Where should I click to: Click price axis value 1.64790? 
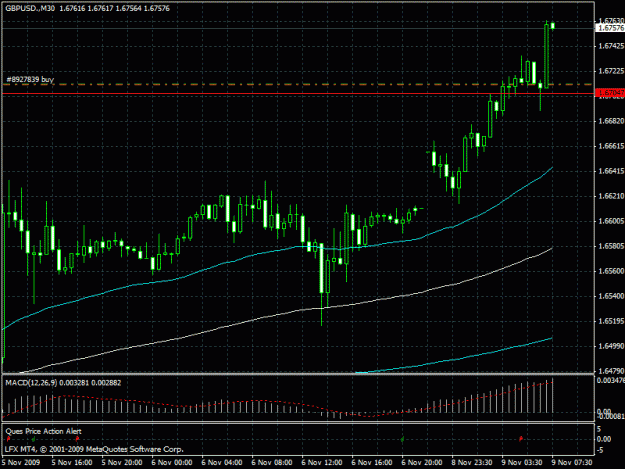click(x=611, y=371)
